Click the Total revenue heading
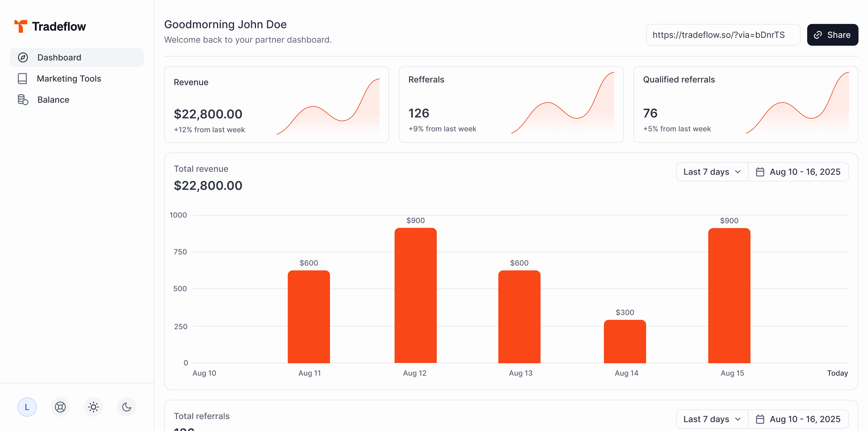The height and width of the screenshot is (431, 868). 201,169
